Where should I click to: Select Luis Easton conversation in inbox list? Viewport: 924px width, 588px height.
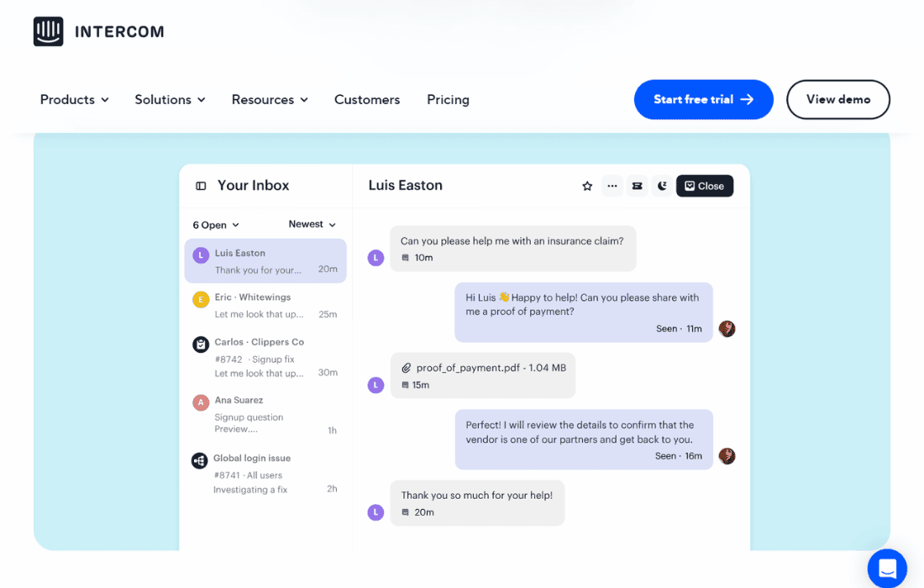265,261
